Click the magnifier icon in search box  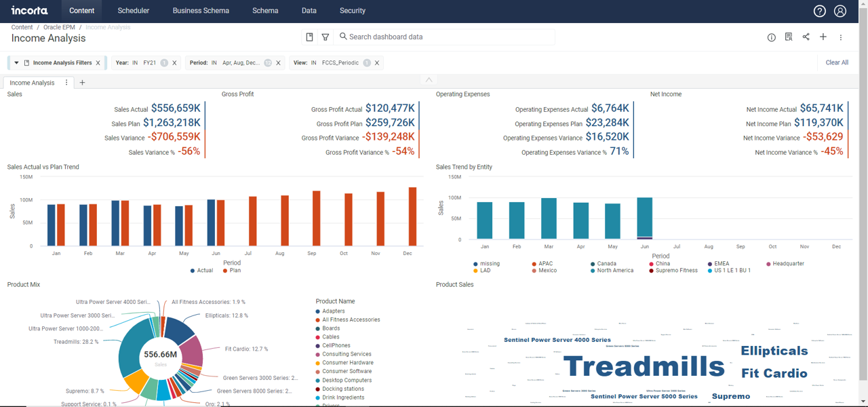(343, 37)
